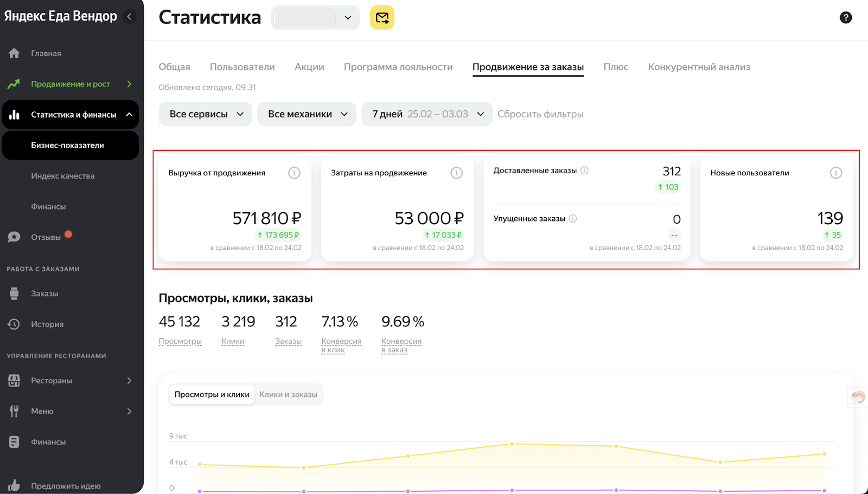Click the yellow mail envelope icon
This screenshot has height=494, width=868.
(x=382, y=18)
